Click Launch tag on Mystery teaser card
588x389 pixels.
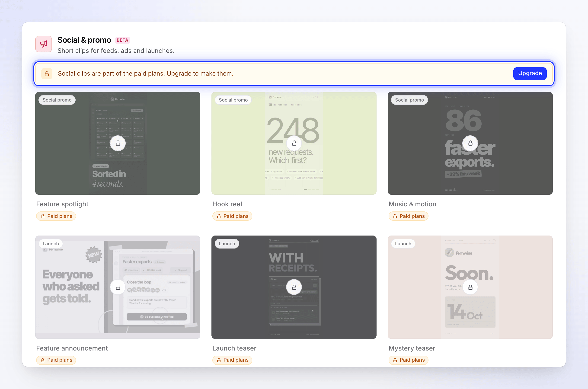pyautogui.click(x=403, y=244)
